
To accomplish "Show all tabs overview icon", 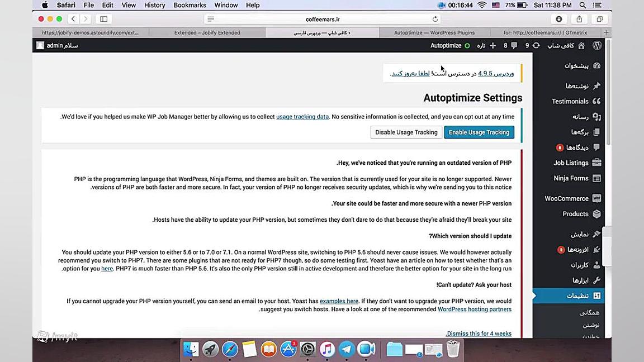I will pos(599,19).
